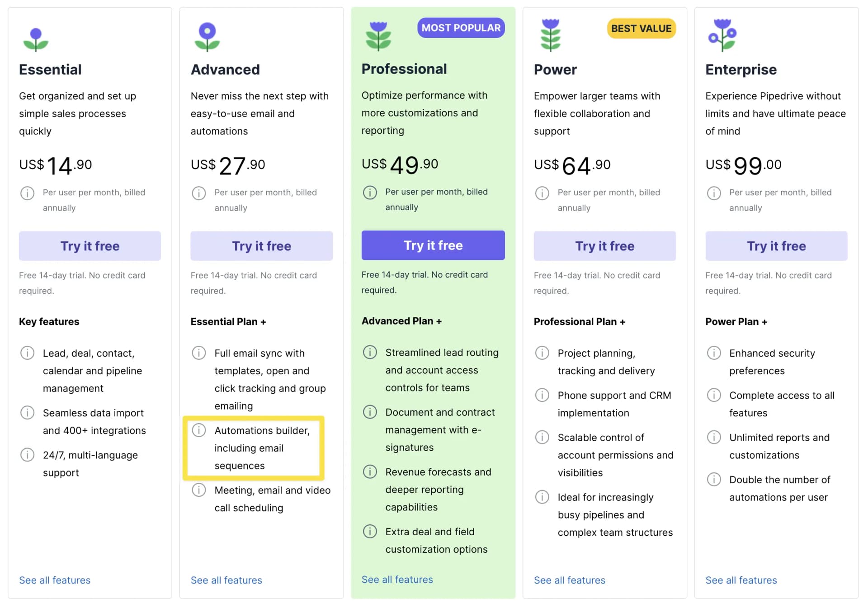868x603 pixels.
Task: Open info for Extra deal and field customization
Action: click(x=370, y=531)
